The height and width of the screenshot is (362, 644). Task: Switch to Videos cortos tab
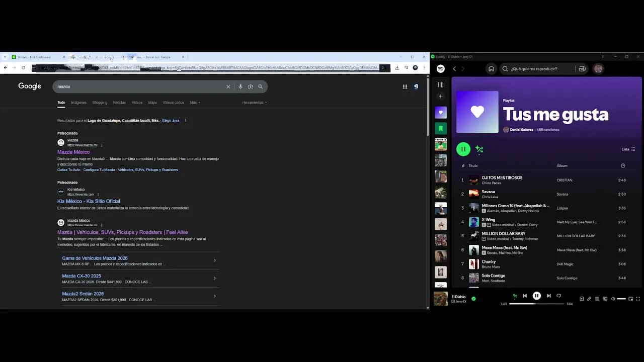(x=173, y=103)
